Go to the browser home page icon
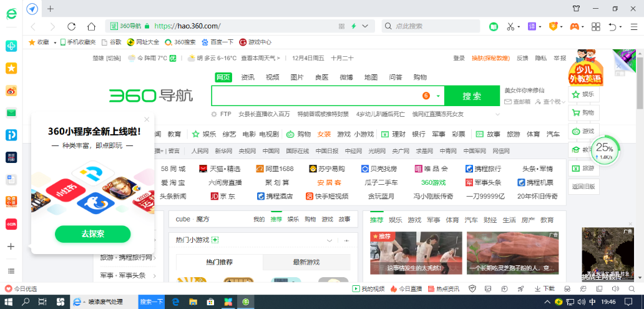Screen dimensions: 644x309 coord(91,27)
